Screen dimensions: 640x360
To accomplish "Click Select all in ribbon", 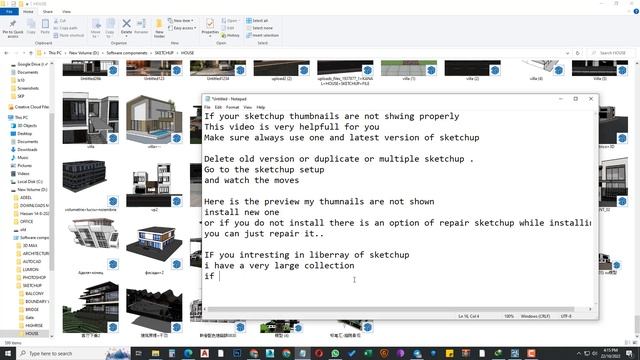I will [x=257, y=20].
